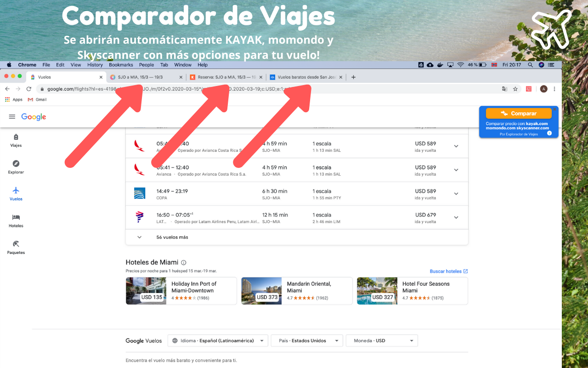This screenshot has width=588, height=368.
Task: Open the Chrome profile avatar
Action: point(543,89)
